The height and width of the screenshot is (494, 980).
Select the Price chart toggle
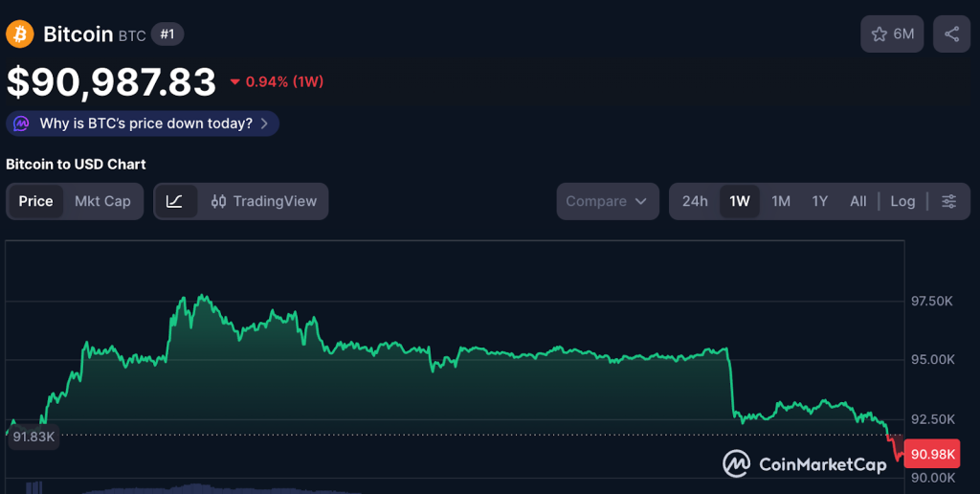click(x=36, y=201)
